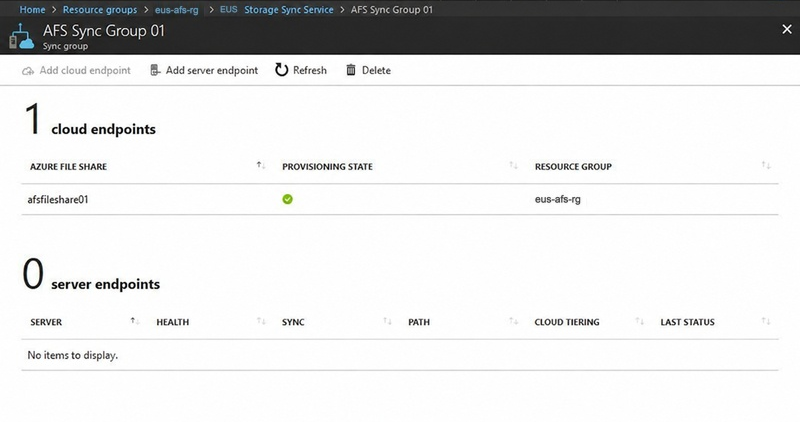Click the Delete label
Viewport: 800px width, 422px height.
pos(377,70)
